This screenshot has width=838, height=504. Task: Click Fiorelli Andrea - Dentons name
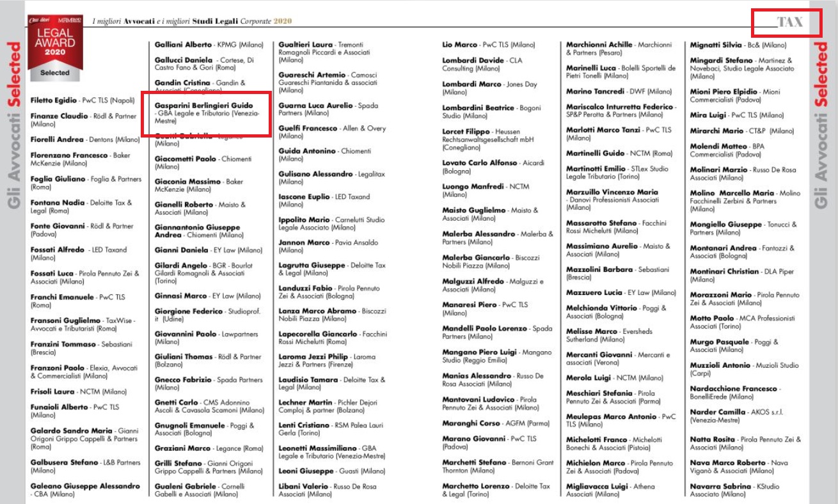84,139
